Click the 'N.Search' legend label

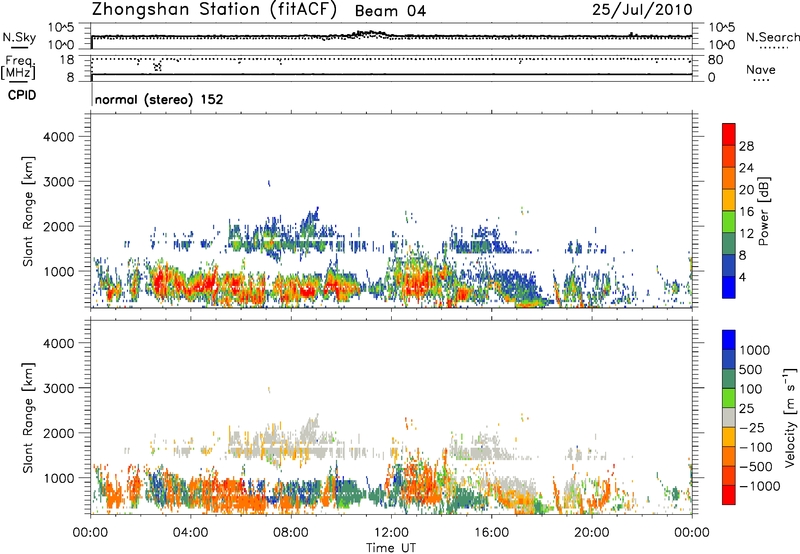(x=772, y=37)
